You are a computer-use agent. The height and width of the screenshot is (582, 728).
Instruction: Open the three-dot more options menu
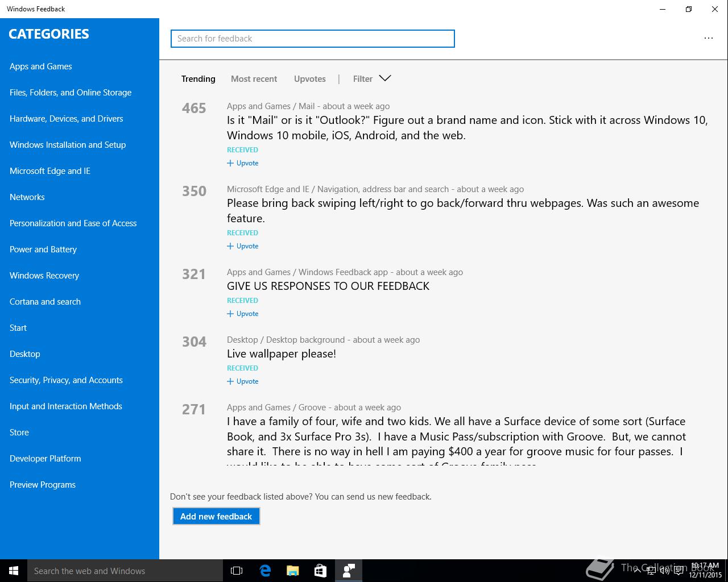tap(709, 38)
